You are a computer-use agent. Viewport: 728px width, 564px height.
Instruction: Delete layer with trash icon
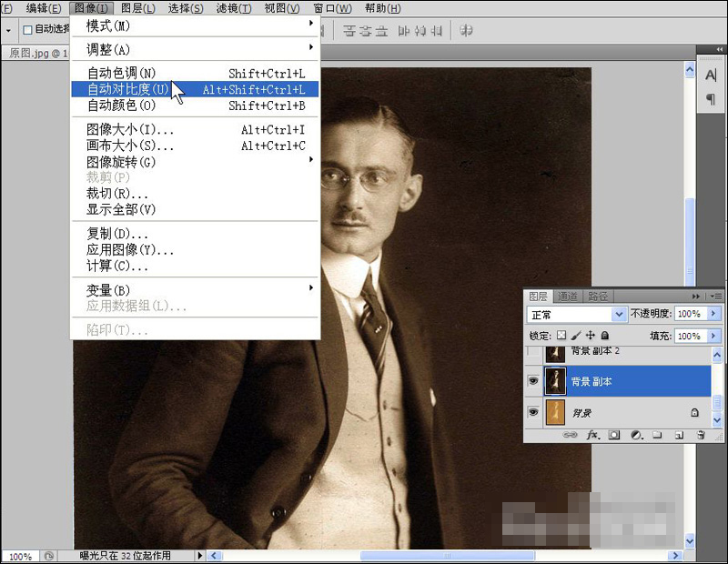click(x=700, y=436)
